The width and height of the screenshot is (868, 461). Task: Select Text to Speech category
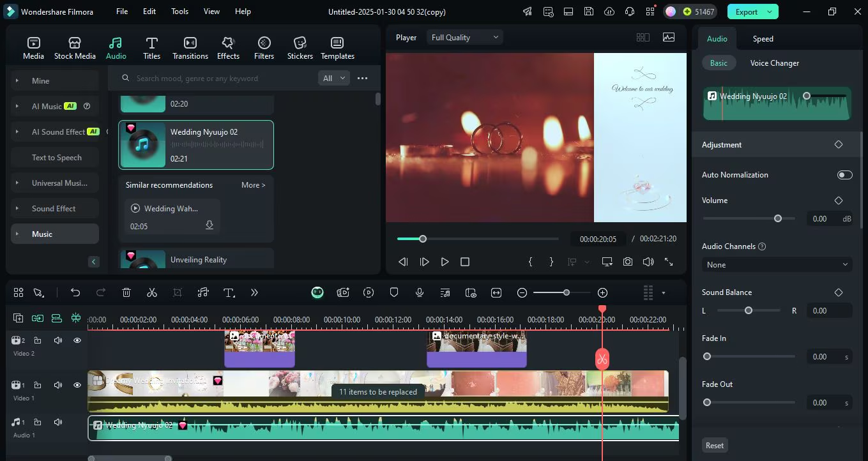point(55,157)
